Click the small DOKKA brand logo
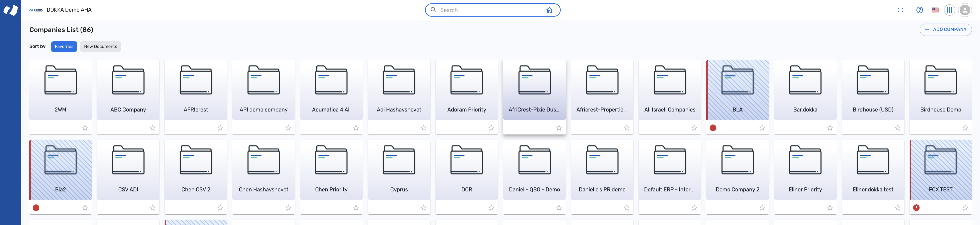Image resolution: width=980 pixels, height=225 pixels. click(36, 10)
